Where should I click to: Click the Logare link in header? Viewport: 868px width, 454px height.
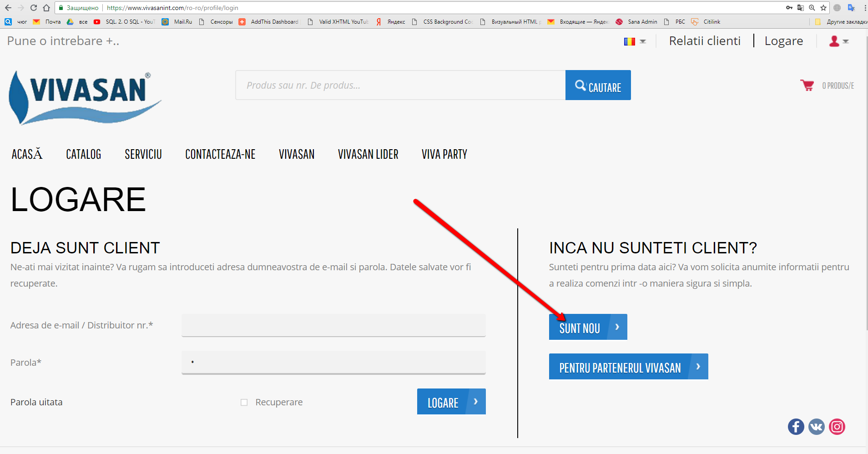(x=784, y=41)
